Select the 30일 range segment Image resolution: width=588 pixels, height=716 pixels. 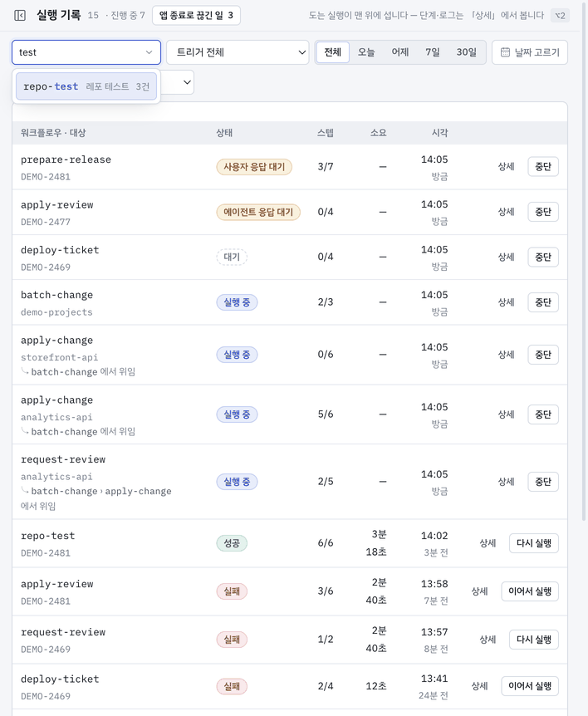[x=466, y=52]
